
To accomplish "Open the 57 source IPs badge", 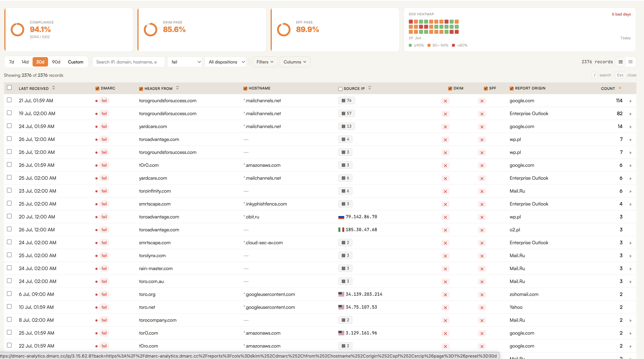I will coord(347,113).
